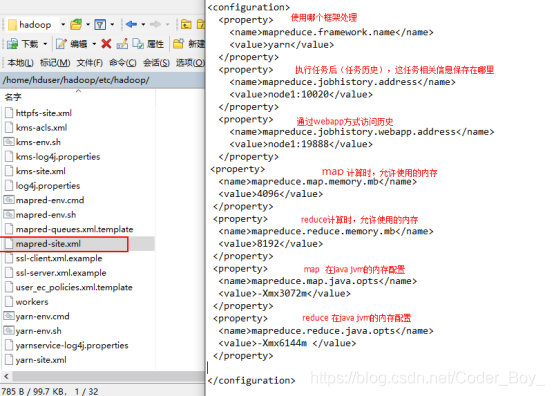Click the kms-env.sh script file icon
The image size is (554, 396).
(x=9, y=142)
